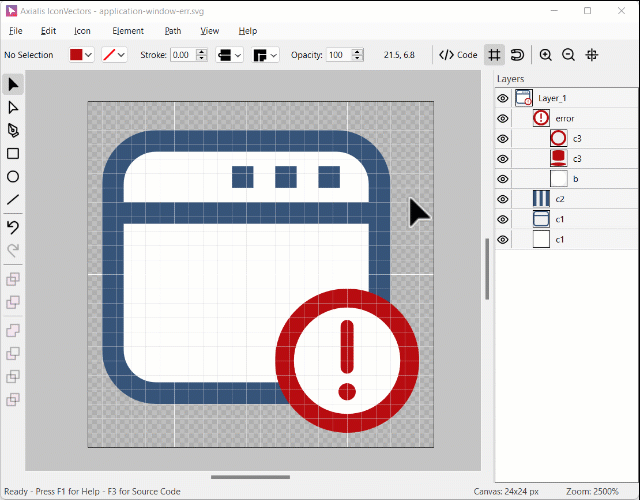
Task: Hide the error layer group
Action: (x=503, y=118)
